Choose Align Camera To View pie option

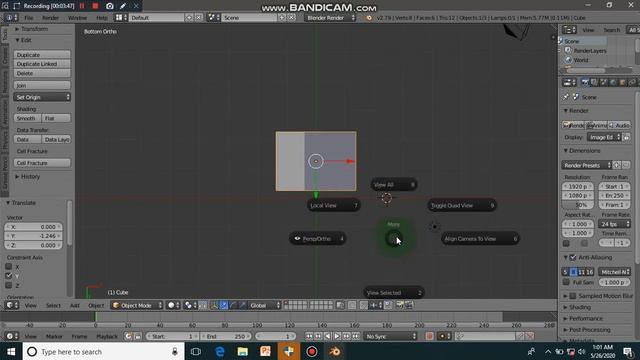pyautogui.click(x=480, y=239)
